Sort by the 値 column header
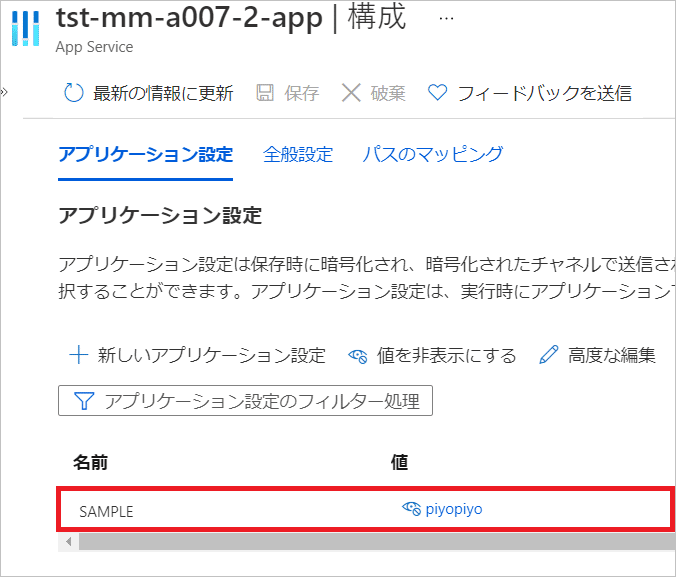This screenshot has width=676, height=577. (x=400, y=462)
